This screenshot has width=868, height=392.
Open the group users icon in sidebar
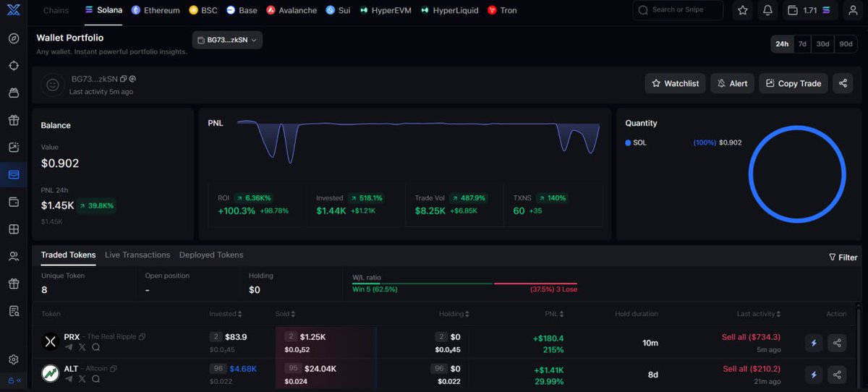(14, 256)
